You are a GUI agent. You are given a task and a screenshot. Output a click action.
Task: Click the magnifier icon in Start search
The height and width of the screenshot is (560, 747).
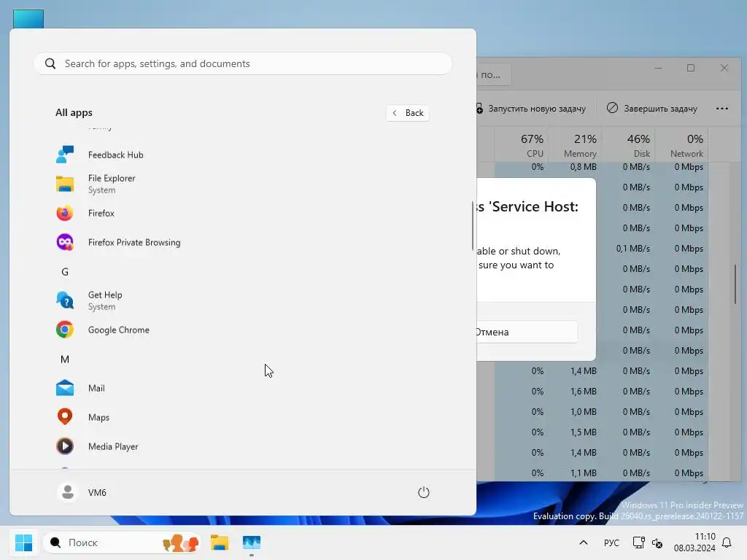pyautogui.click(x=50, y=64)
